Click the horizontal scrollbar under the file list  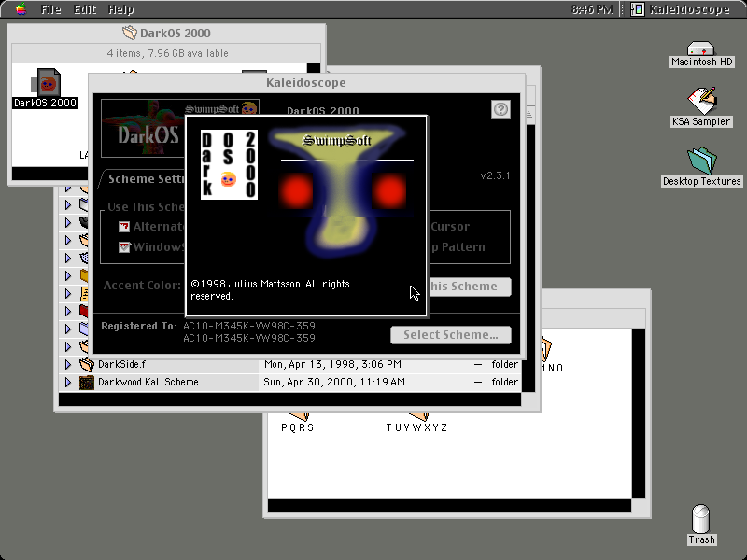pyautogui.click(x=289, y=399)
